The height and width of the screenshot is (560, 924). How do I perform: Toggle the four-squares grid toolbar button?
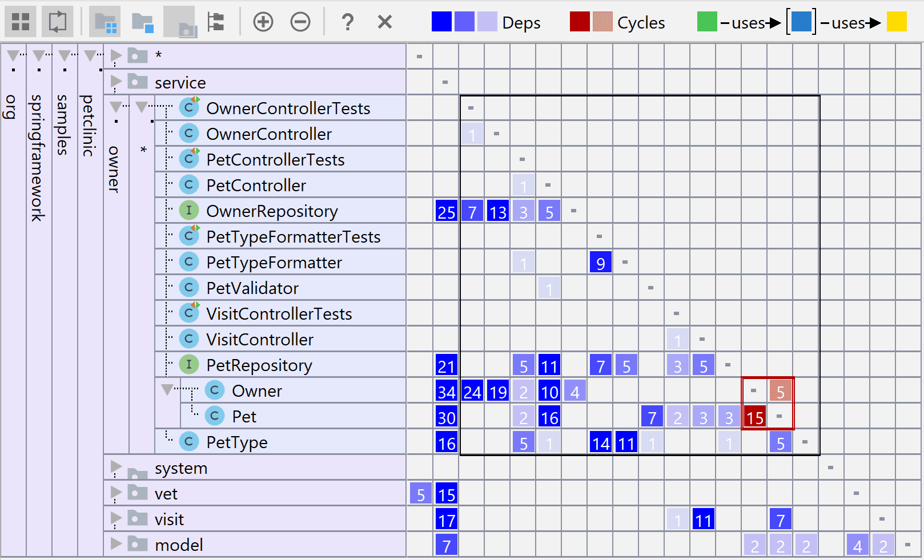point(21,22)
